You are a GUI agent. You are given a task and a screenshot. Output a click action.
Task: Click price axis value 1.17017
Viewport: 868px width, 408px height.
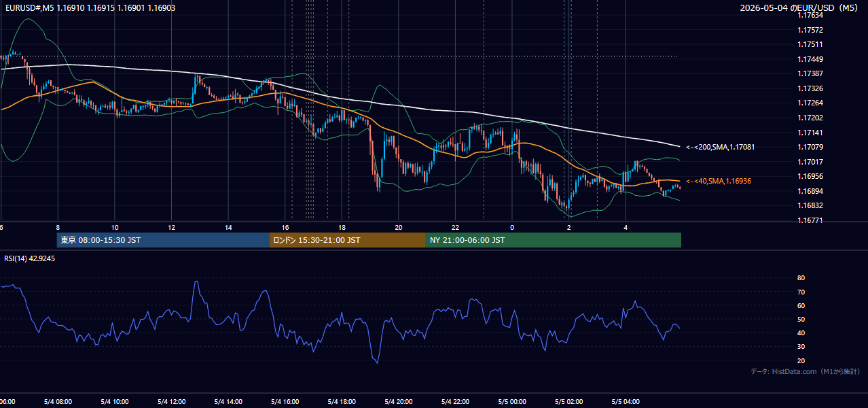(809, 162)
